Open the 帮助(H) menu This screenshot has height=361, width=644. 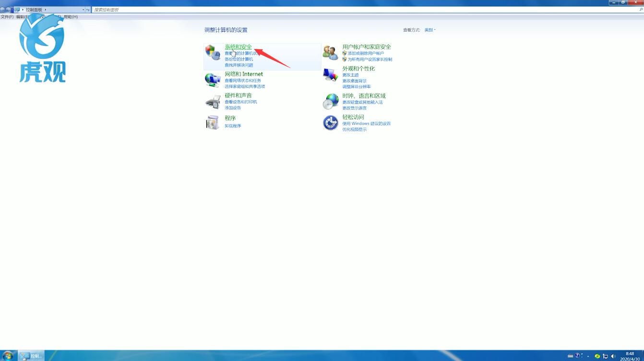71,17
